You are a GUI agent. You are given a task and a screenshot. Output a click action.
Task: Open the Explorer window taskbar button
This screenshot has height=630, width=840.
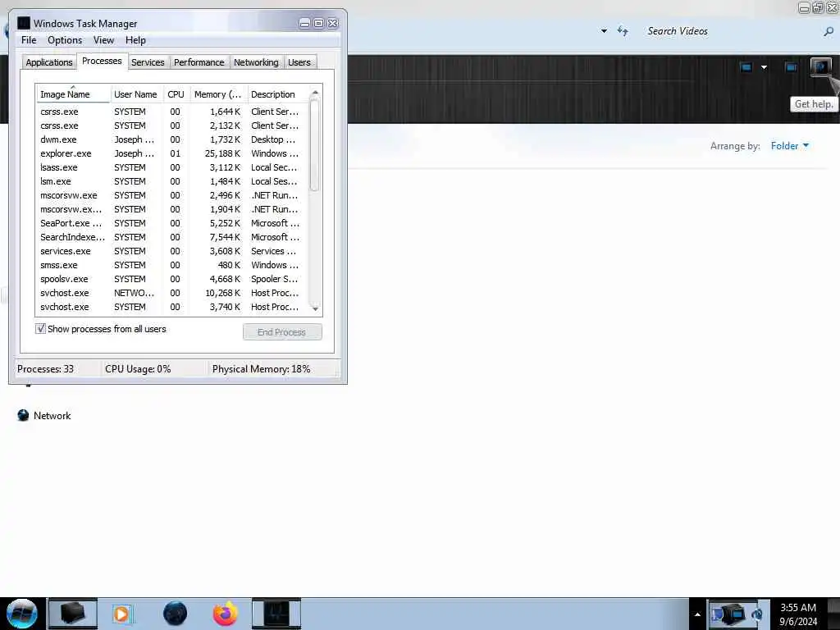coord(73,614)
